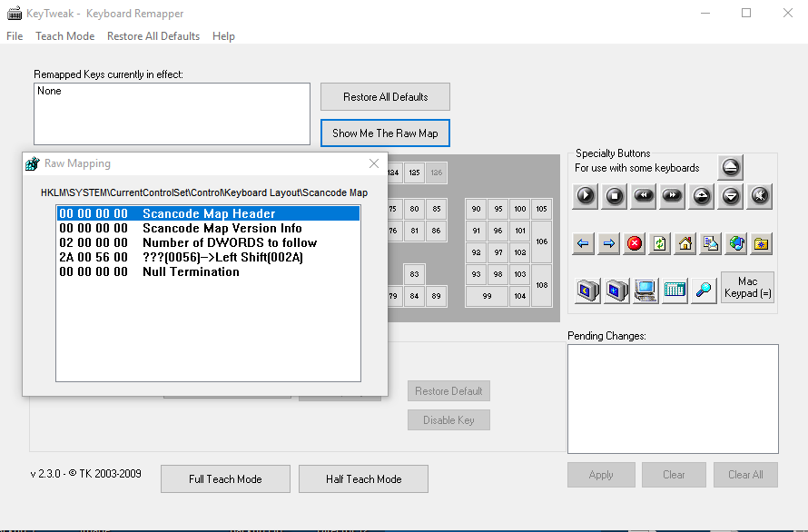Screen dimensions: 808x532
Task: Click the Mac Keypad (=) button
Action: click(747, 287)
